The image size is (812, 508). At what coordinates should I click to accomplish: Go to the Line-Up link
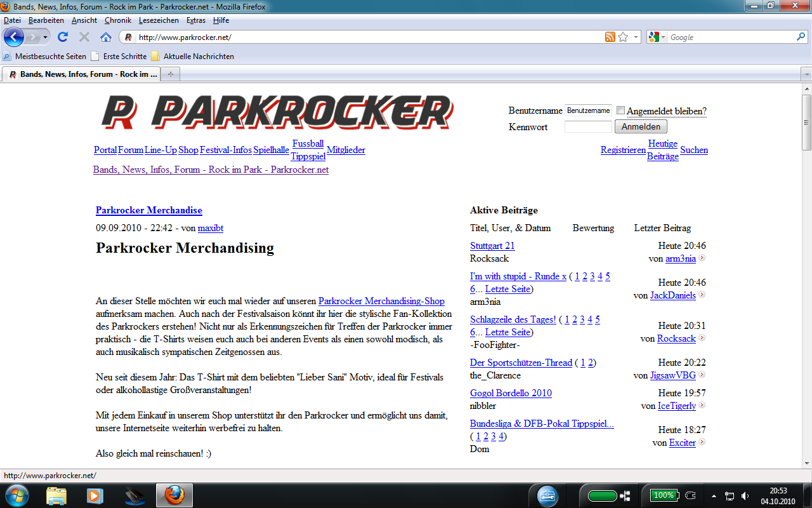(x=160, y=150)
